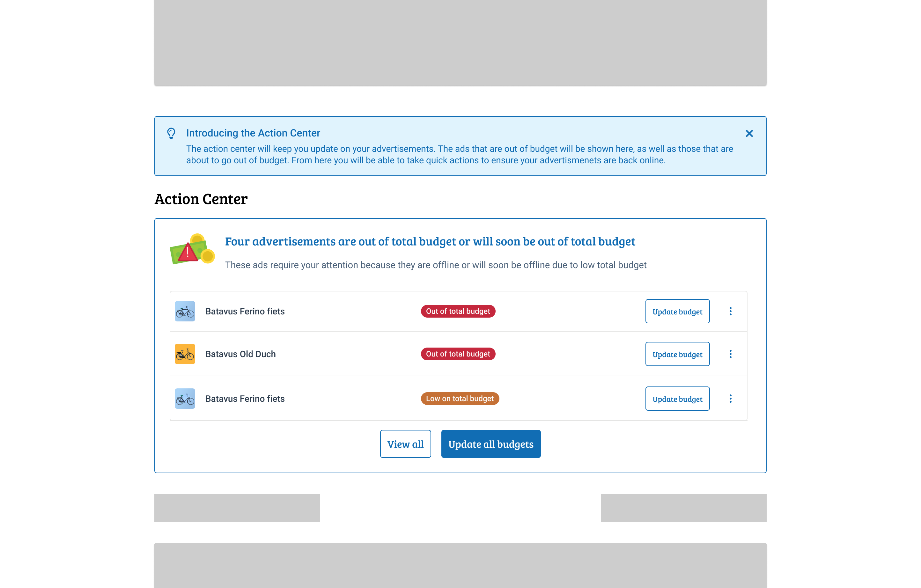This screenshot has height=588, width=921.
Task: Click the Low on total budget badge
Action: [x=460, y=398]
